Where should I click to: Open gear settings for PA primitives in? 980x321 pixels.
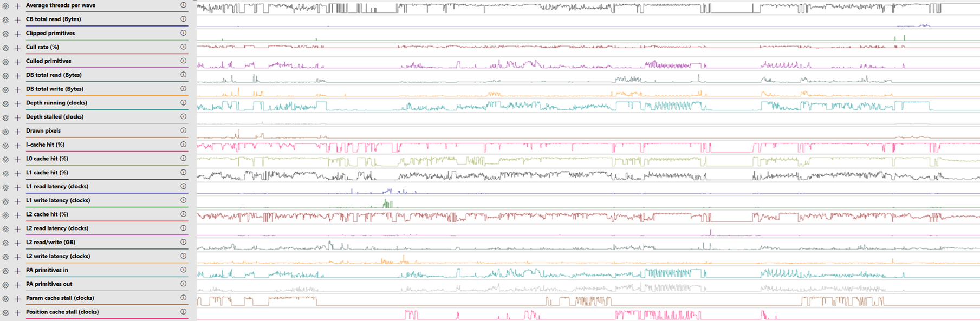[5, 270]
